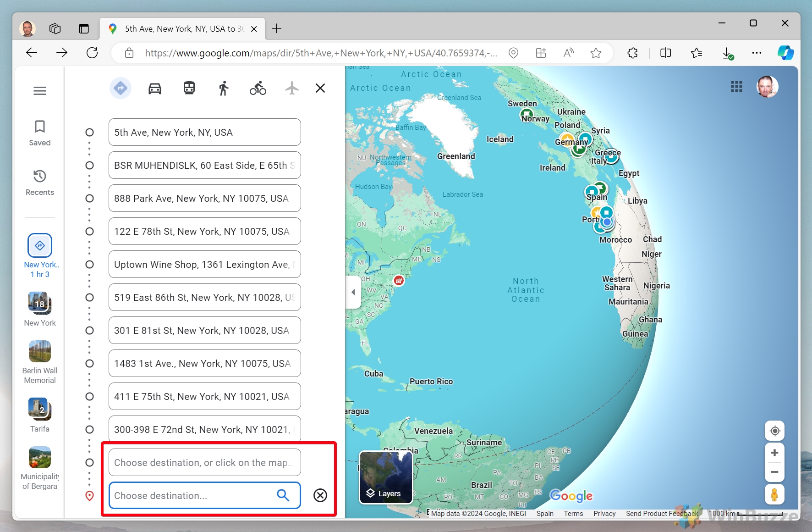The width and height of the screenshot is (812, 532).
Task: Close the directions panel
Action: [320, 88]
